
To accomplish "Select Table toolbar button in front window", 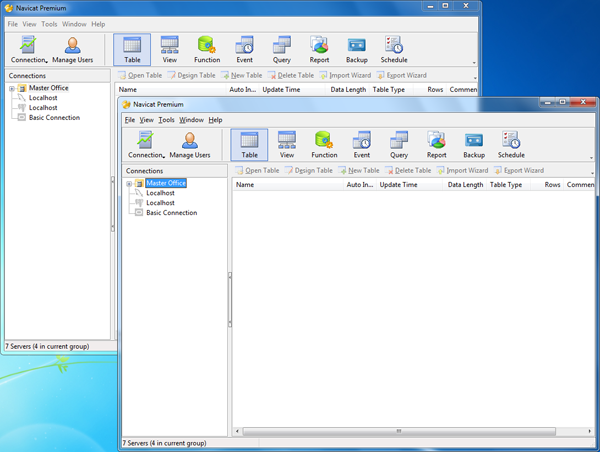I will 249,145.
